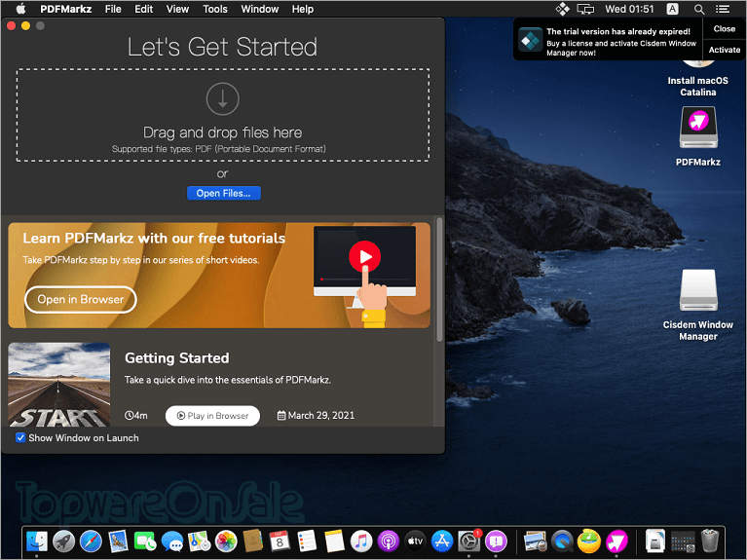The image size is (747, 560).
Task: Open the Getting Started START road thumbnail
Action: (x=59, y=384)
